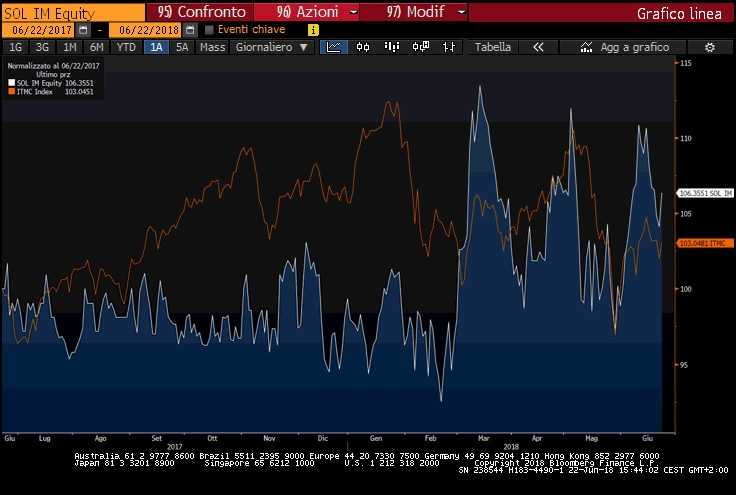
Task: Open the 95) Confronto menu
Action: [x=201, y=12]
